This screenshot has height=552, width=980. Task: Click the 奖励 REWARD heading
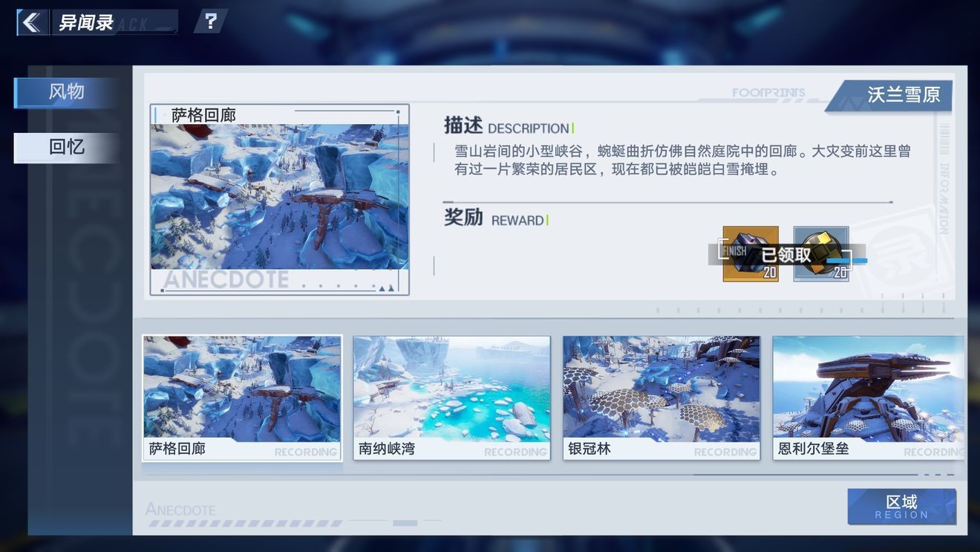point(494,219)
